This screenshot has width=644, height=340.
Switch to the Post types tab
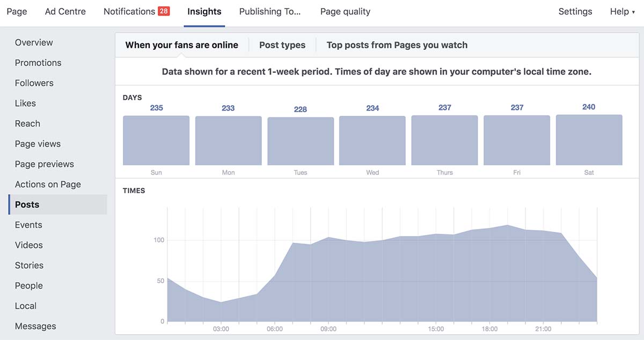(282, 45)
